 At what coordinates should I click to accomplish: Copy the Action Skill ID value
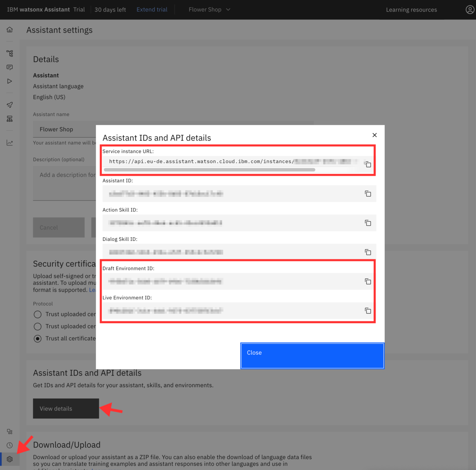pos(368,223)
